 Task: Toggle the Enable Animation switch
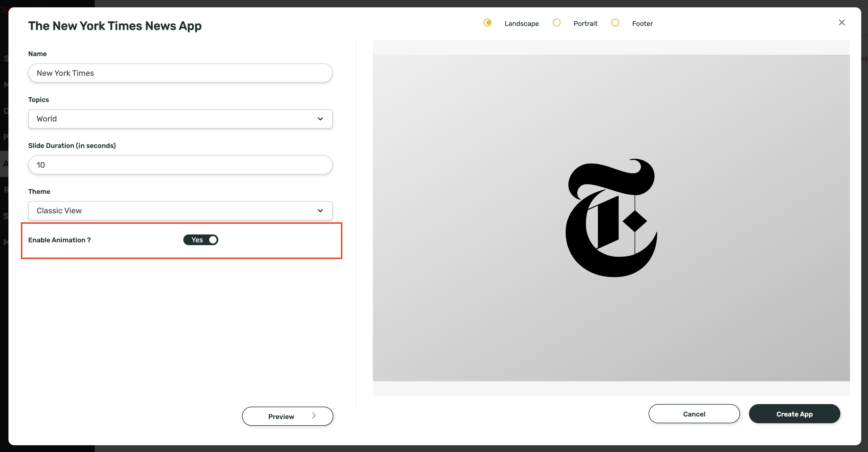tap(201, 240)
